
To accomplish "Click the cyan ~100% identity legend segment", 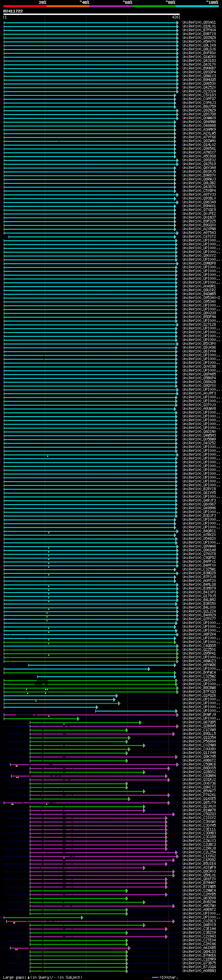I will [197, 6].
